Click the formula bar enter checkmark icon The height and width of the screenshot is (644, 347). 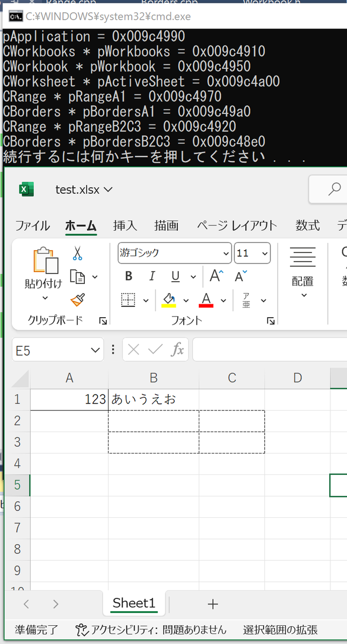coord(155,350)
